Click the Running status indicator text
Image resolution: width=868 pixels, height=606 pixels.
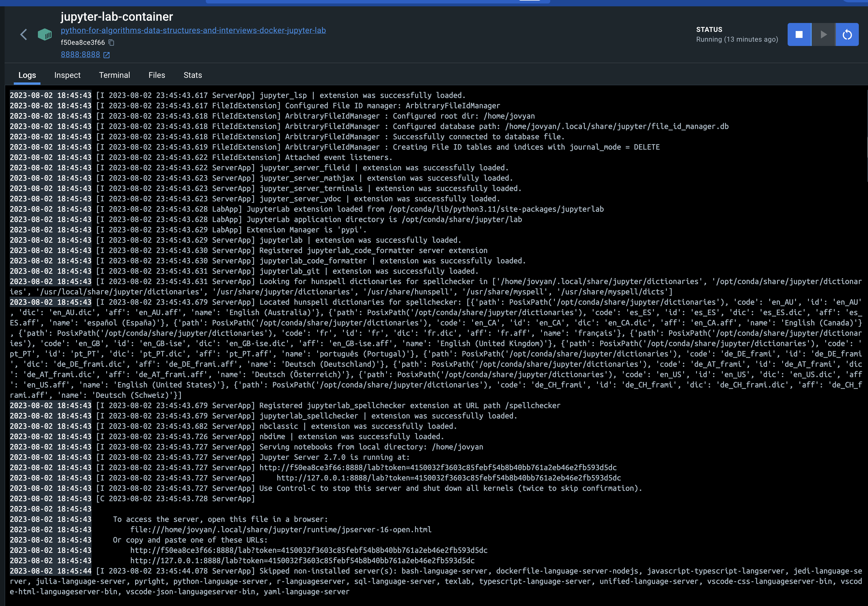(737, 39)
